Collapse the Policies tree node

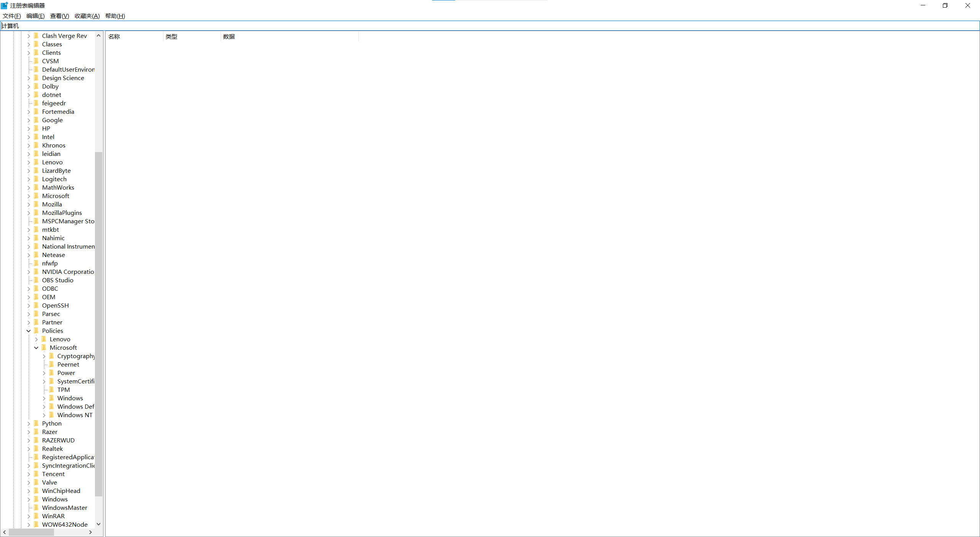29,331
